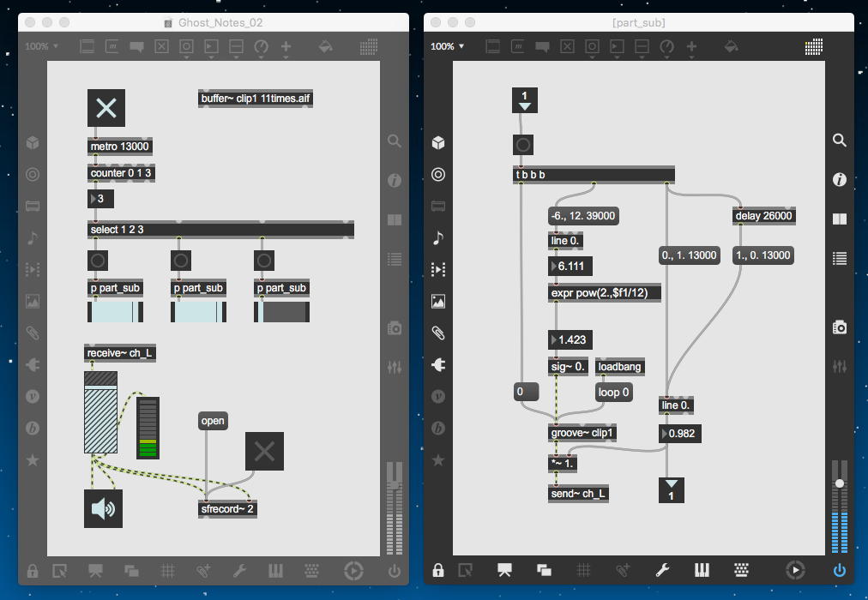868x600 pixels.
Task: Show the piano keyboard icon in part_sub bottom bar
Action: point(702,570)
